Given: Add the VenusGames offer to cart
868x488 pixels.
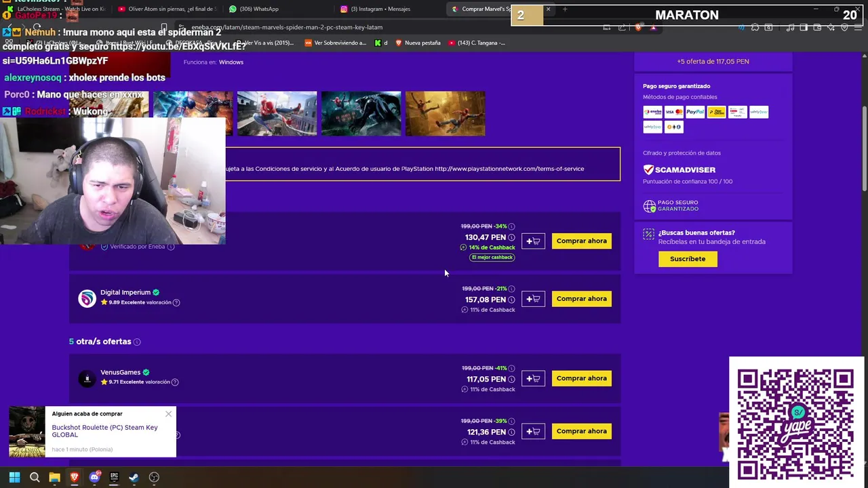Looking at the screenshot, I should pos(533,378).
